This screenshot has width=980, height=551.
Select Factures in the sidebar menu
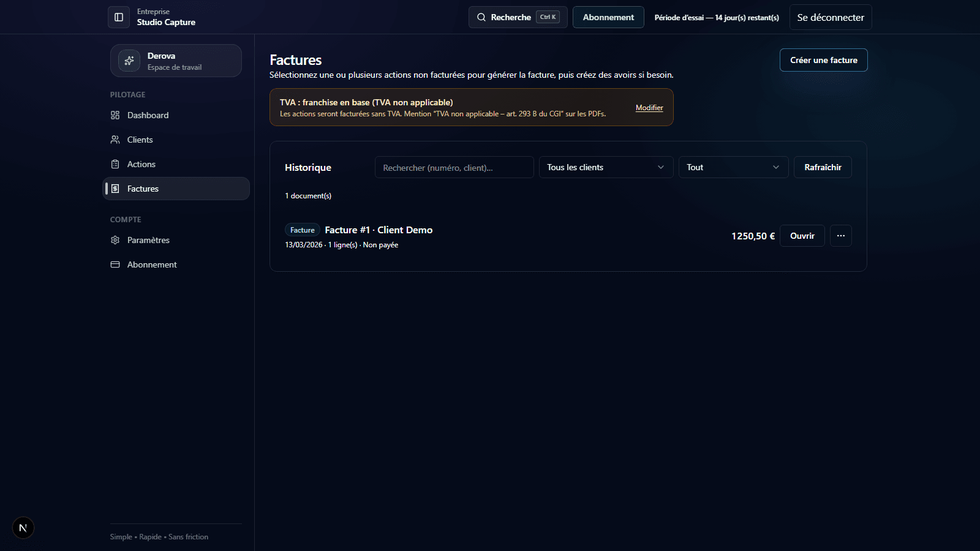pos(176,189)
